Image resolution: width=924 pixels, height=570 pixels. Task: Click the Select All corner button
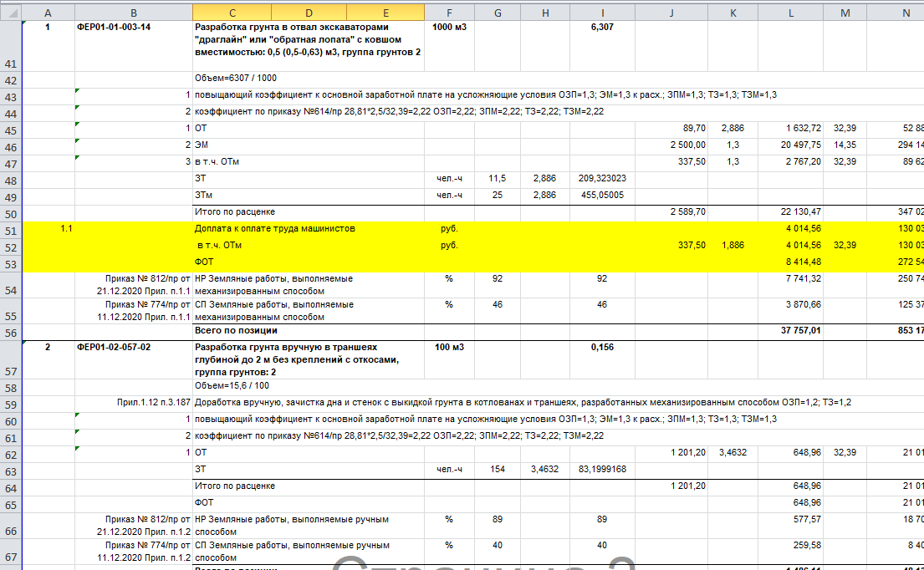pos(10,12)
